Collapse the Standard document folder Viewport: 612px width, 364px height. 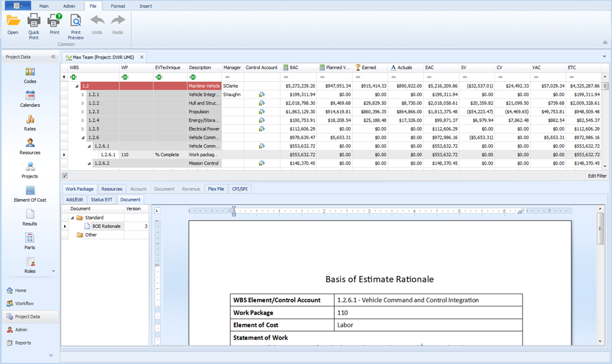point(72,217)
